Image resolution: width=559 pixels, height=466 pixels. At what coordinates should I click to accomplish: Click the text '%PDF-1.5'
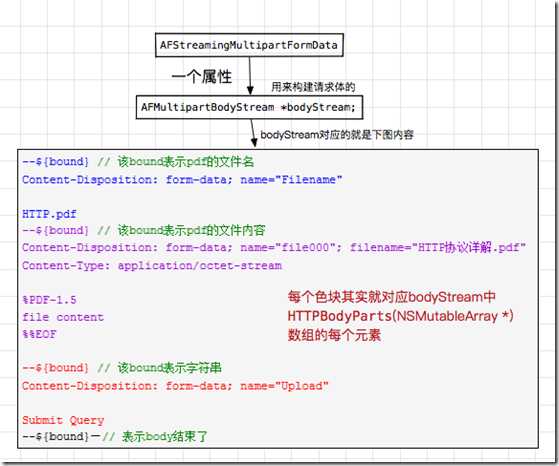(49, 300)
